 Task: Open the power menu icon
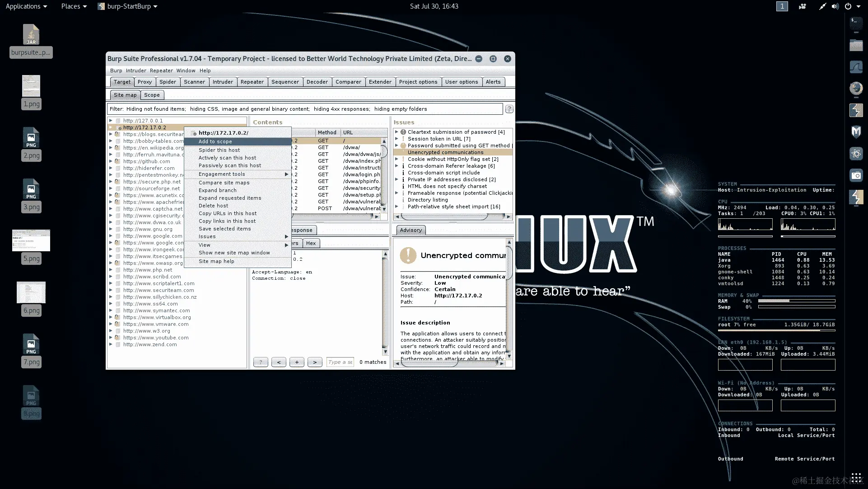(x=848, y=6)
